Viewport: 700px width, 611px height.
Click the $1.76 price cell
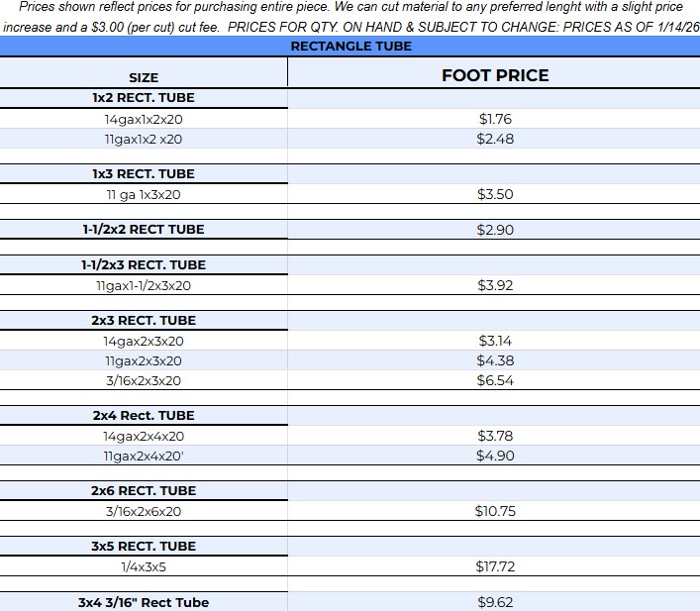click(494, 119)
